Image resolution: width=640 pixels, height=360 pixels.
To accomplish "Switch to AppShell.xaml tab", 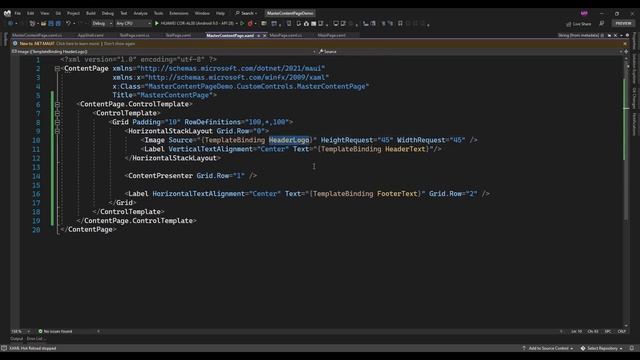I will click(x=91, y=36).
